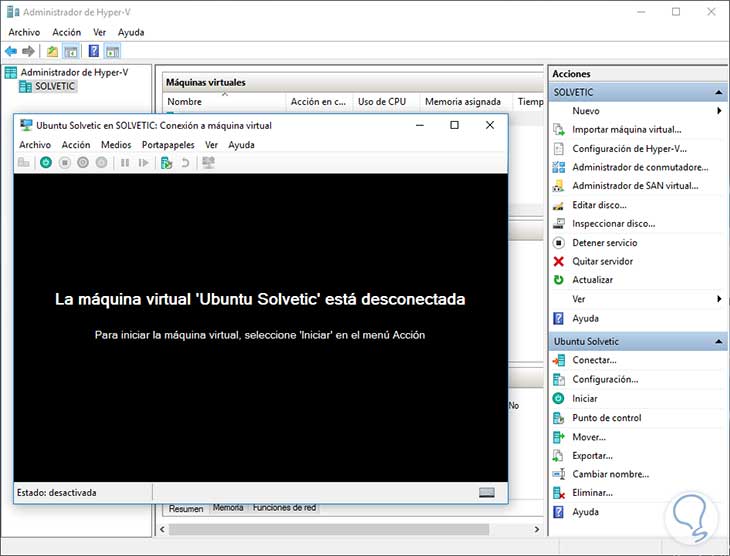Click Ctrl+Alt+Del icon in VM connection toolbar
Viewport: 730px width, 556px height.
tap(23, 163)
